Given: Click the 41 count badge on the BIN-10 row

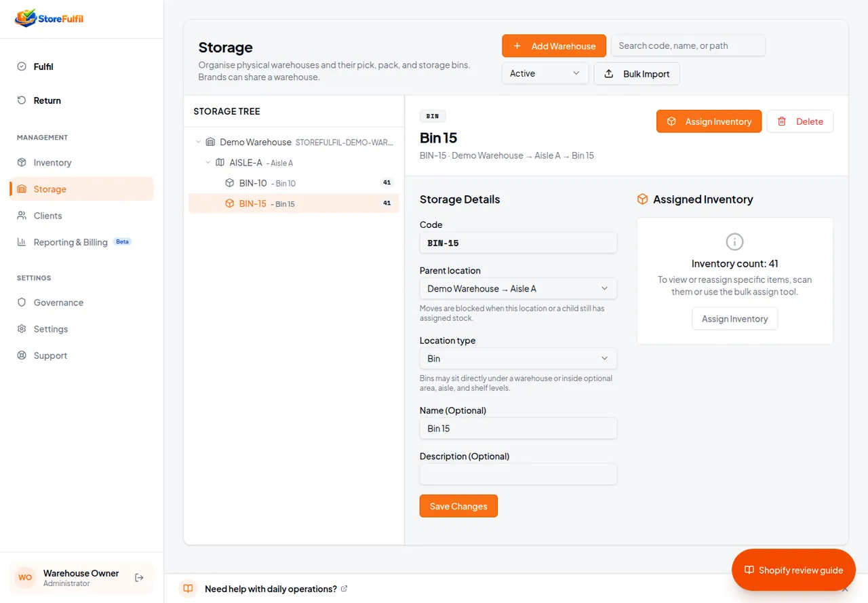Looking at the screenshot, I should pos(387,183).
